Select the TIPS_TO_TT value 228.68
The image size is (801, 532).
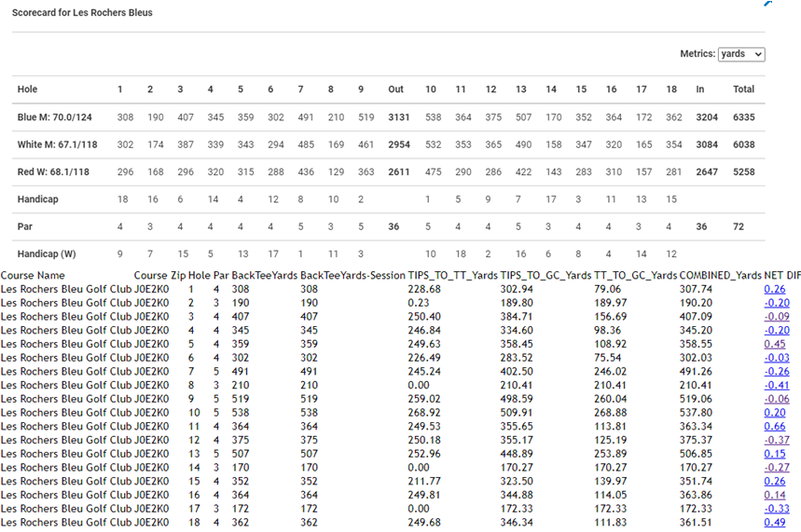424,289
